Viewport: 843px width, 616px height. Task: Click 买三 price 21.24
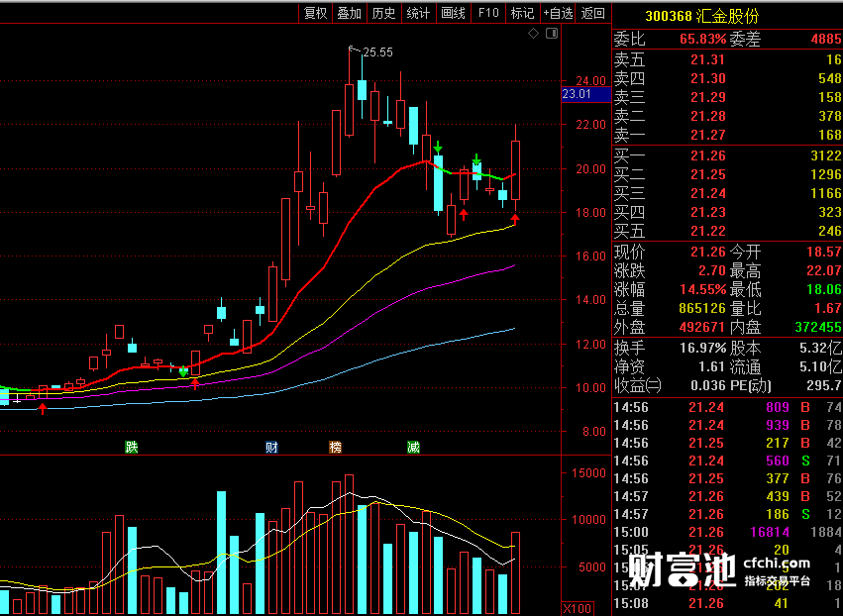tap(707, 193)
